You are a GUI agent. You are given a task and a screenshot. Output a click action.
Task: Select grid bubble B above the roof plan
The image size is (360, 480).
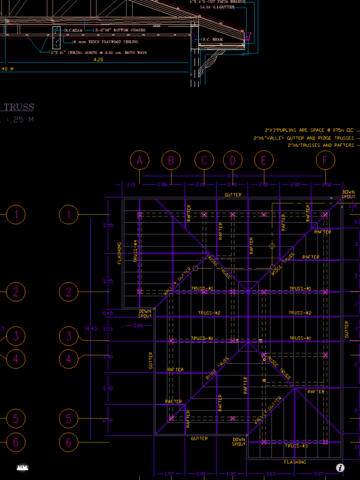171,160
